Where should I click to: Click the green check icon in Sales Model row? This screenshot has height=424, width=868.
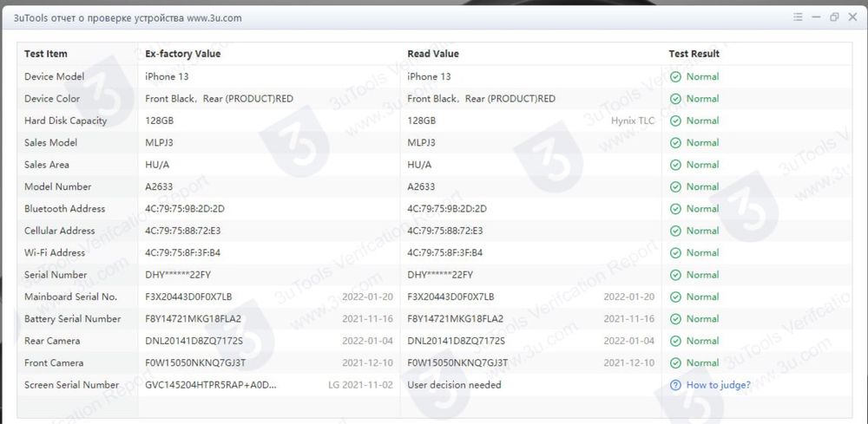675,142
